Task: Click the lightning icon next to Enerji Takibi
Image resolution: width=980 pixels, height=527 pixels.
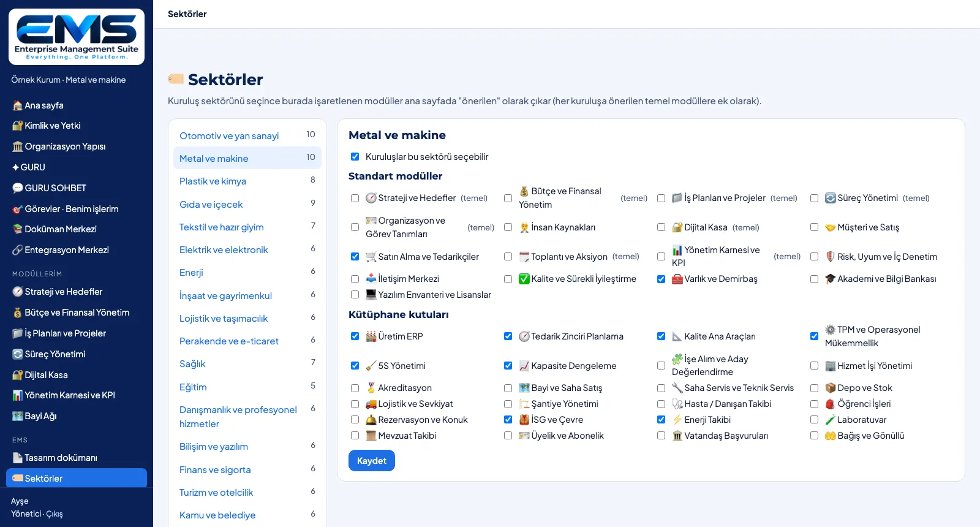Action: pos(677,420)
